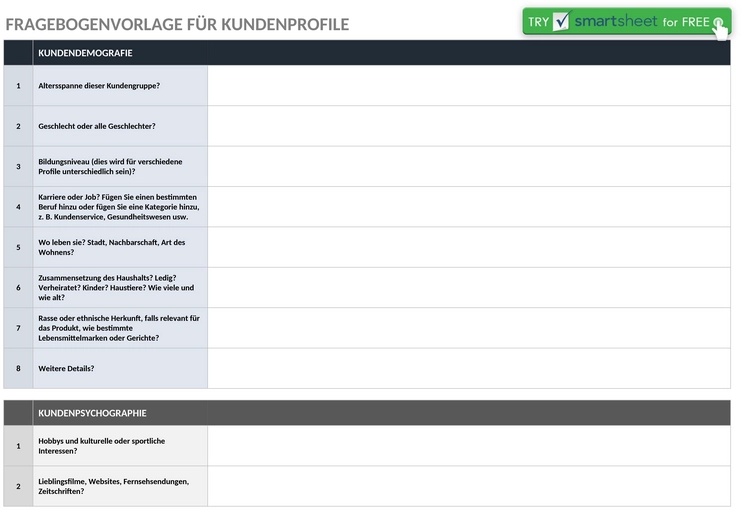The width and height of the screenshot is (742, 510).
Task: Click the 'Weitere Details?' question cell
Action: tap(120, 369)
